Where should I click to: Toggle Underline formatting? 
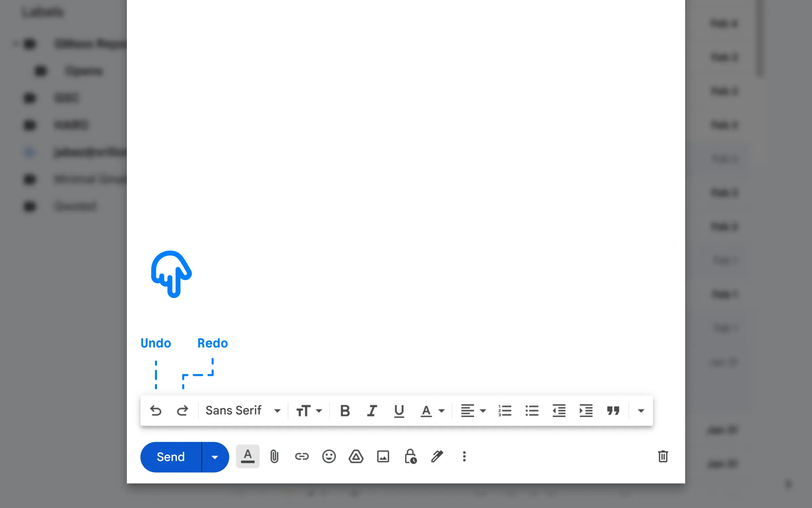click(x=399, y=410)
